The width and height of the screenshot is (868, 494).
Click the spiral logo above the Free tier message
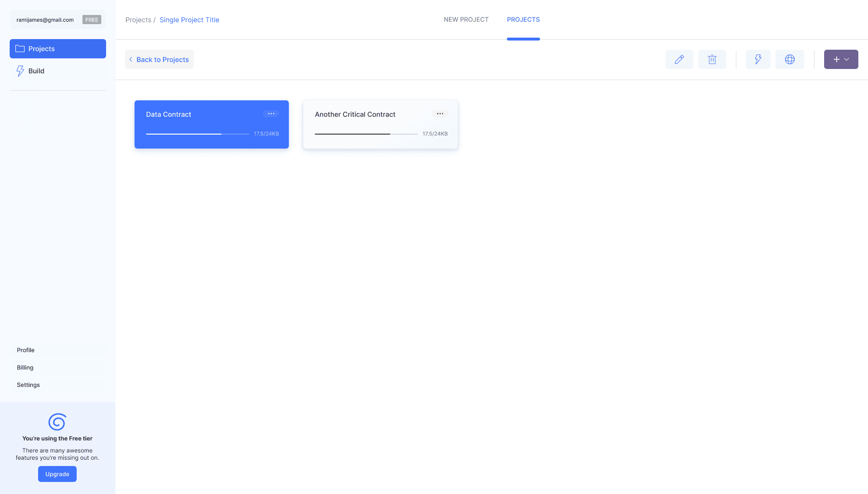click(x=57, y=422)
